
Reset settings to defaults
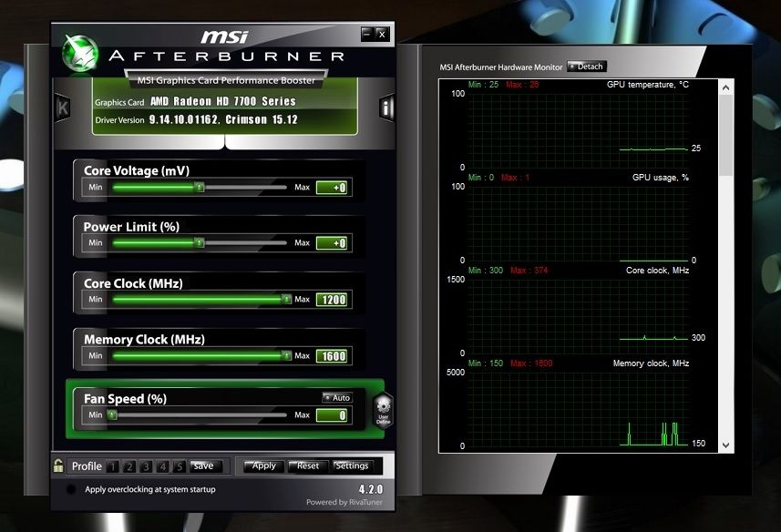(307, 465)
